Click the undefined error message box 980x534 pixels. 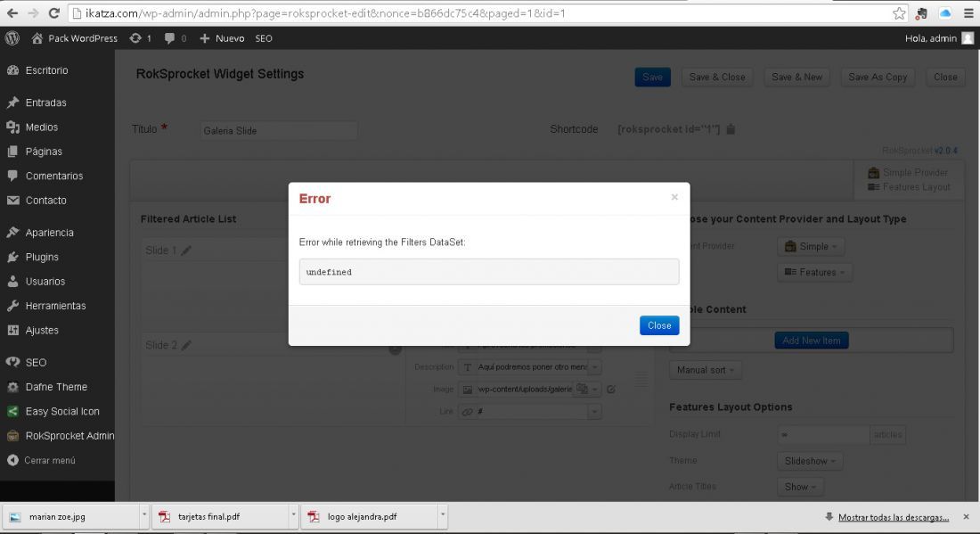(x=489, y=272)
